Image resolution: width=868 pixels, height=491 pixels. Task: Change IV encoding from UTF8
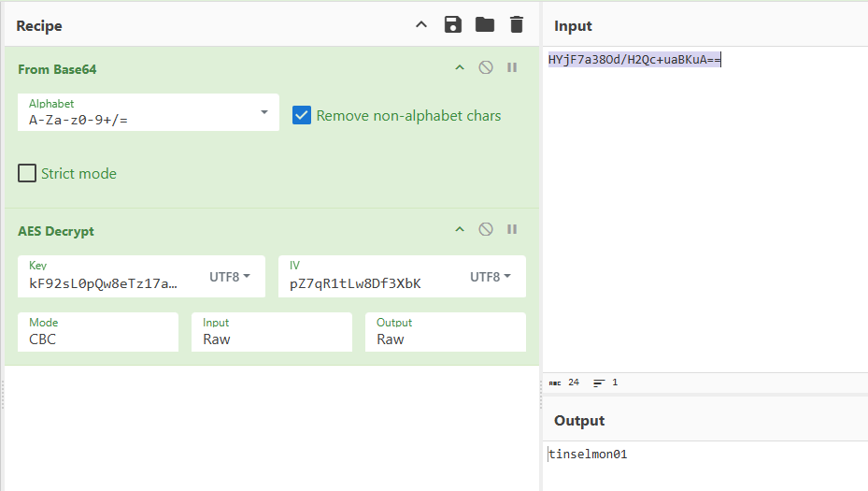pyautogui.click(x=491, y=277)
